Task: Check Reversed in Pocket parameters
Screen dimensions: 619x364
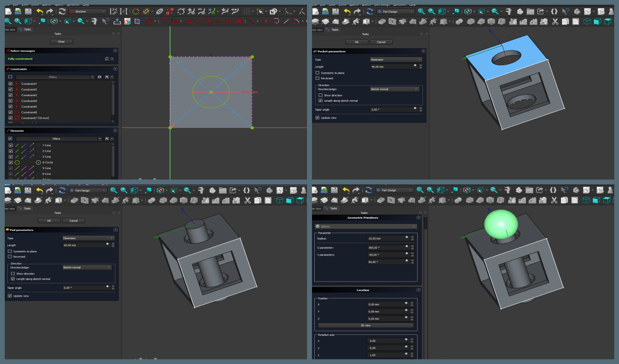Action: pyautogui.click(x=317, y=78)
